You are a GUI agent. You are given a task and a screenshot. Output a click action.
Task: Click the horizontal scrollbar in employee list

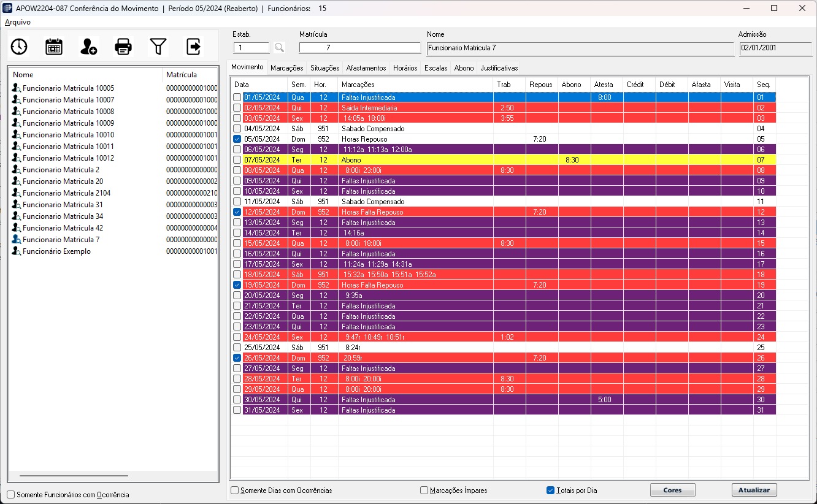click(x=74, y=476)
